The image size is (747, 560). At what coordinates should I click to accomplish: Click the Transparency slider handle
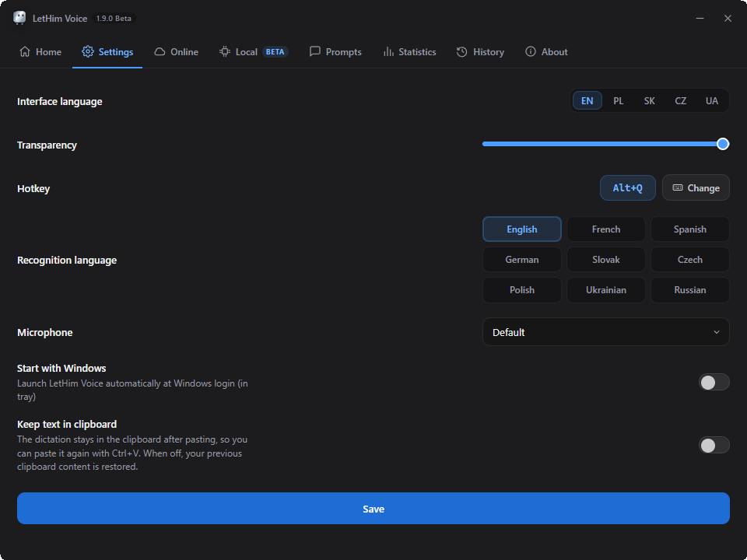[723, 144]
